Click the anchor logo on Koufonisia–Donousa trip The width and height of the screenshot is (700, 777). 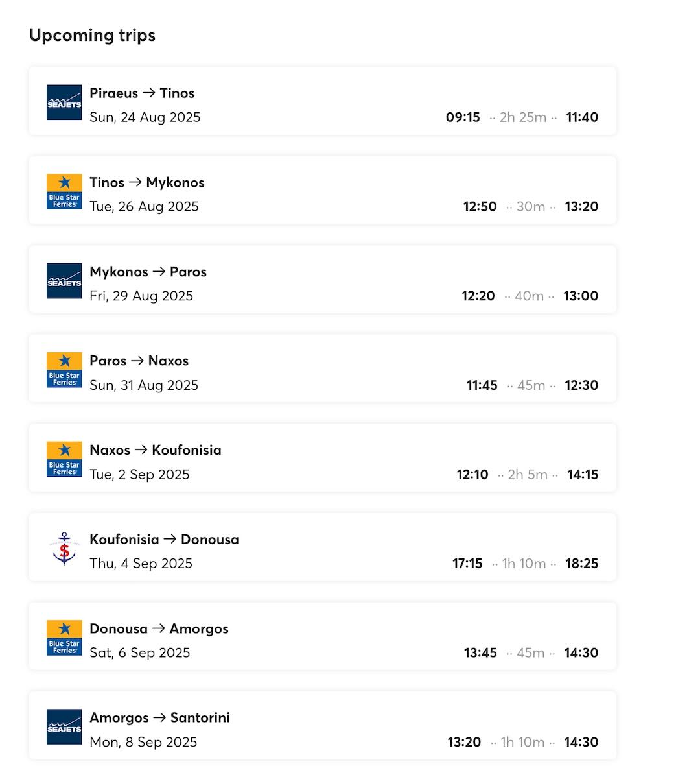coord(64,548)
